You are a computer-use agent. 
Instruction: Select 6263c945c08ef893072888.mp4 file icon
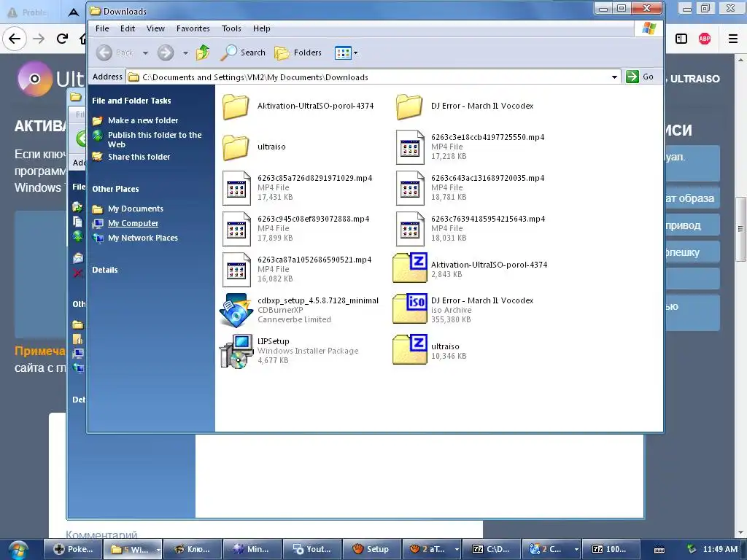point(236,229)
